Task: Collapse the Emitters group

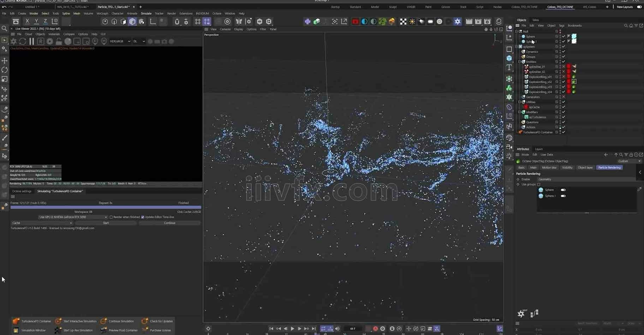Action: (x=519, y=62)
